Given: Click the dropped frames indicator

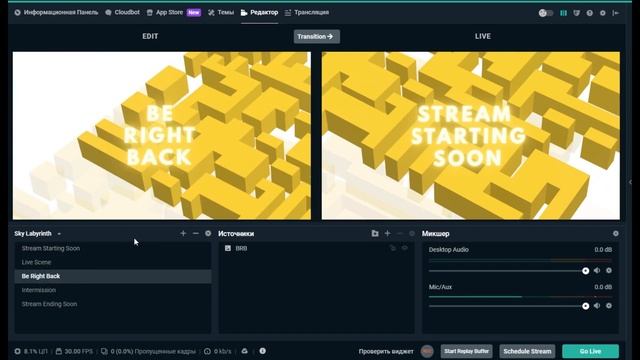Looking at the screenshot, I should click(x=149, y=351).
